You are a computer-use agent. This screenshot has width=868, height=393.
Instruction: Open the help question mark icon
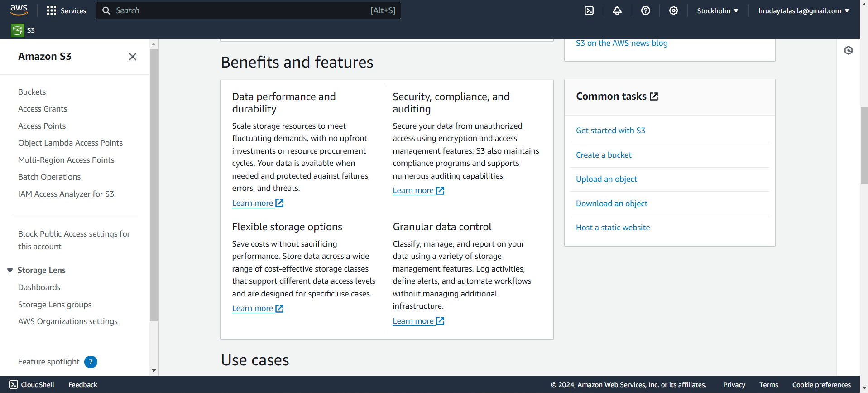tap(645, 10)
